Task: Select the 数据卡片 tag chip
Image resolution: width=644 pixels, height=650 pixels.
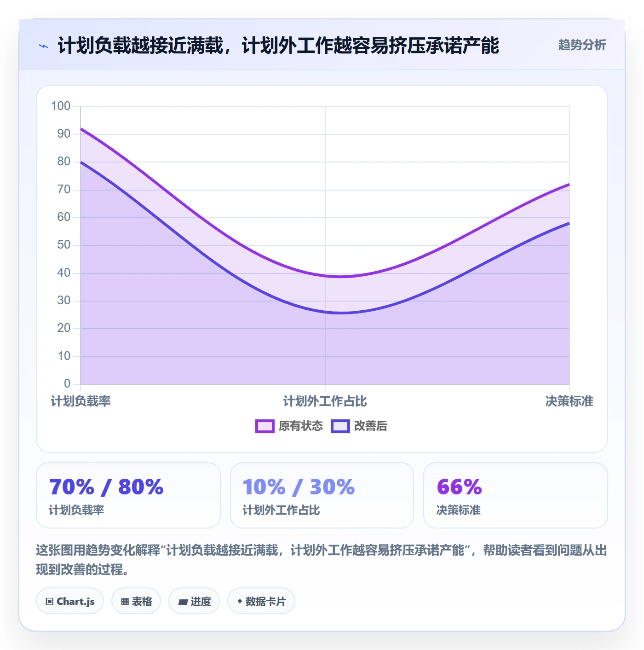Action: pos(261,601)
